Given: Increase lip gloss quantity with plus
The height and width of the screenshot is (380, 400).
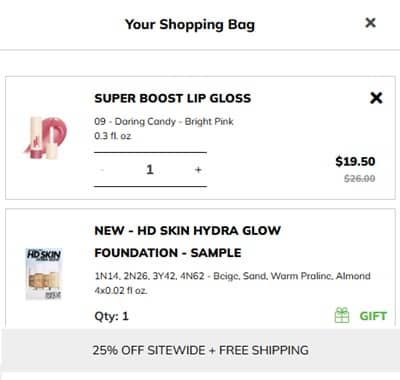Looking at the screenshot, I should pyautogui.click(x=198, y=170).
